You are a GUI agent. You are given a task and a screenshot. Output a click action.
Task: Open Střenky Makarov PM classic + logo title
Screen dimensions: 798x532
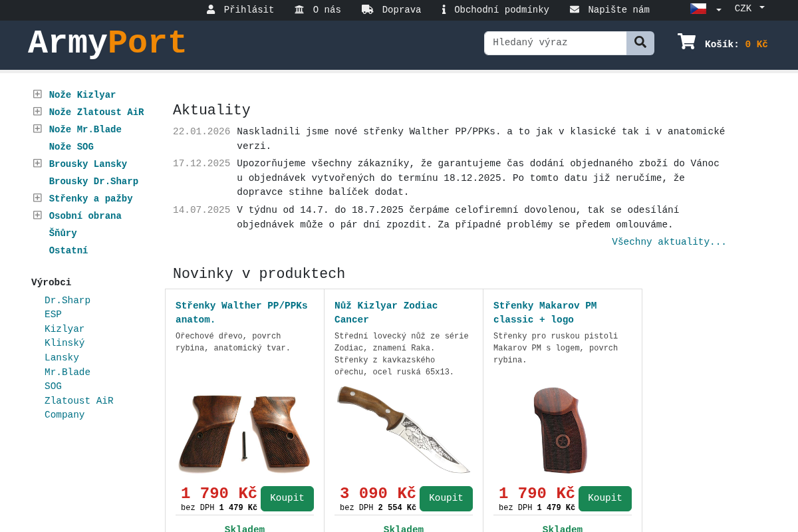tap(545, 313)
